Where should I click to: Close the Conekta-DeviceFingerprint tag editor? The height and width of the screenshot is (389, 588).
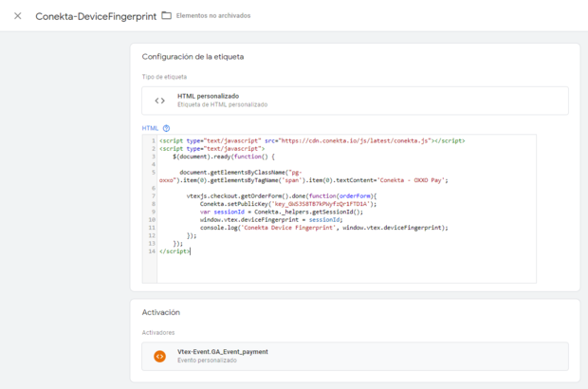[x=18, y=16]
